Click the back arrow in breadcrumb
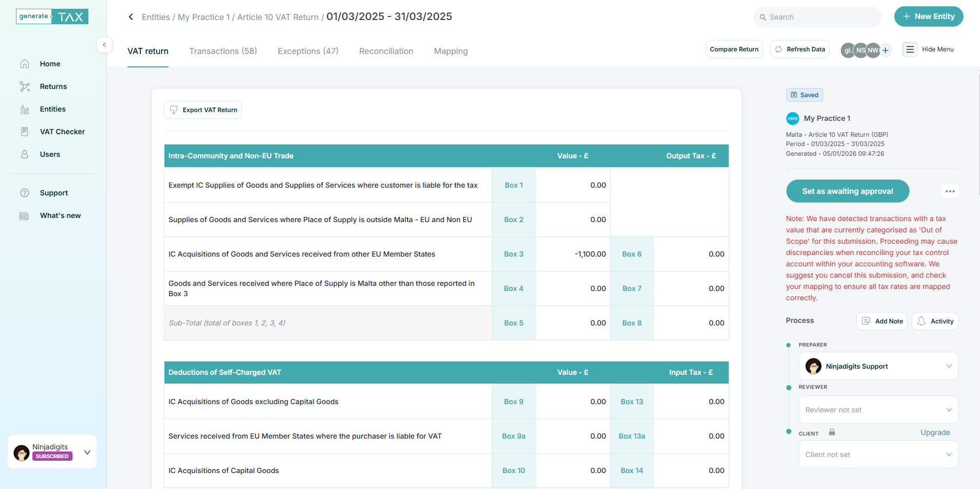Viewport: 980px width, 489px height. (x=131, y=17)
